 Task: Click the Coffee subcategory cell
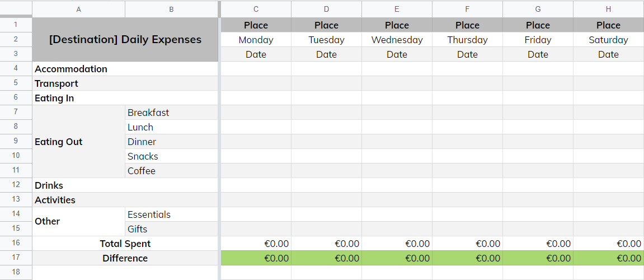tap(171, 171)
